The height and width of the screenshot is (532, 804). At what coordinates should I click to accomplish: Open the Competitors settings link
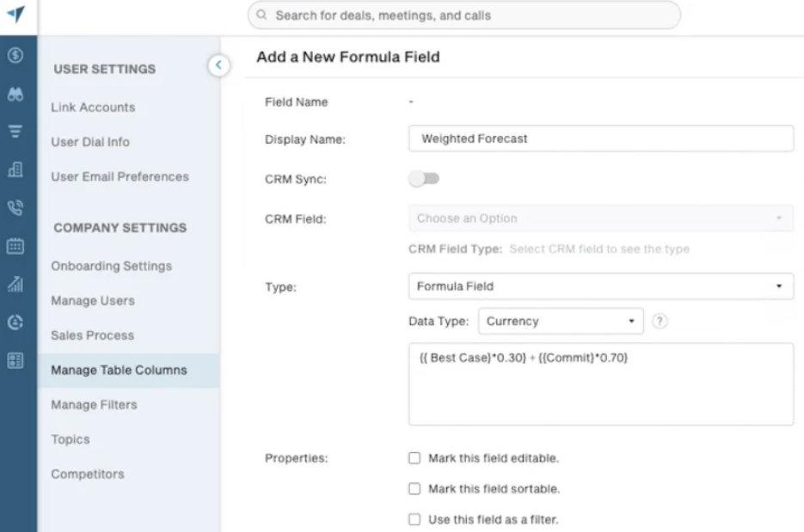coord(88,474)
